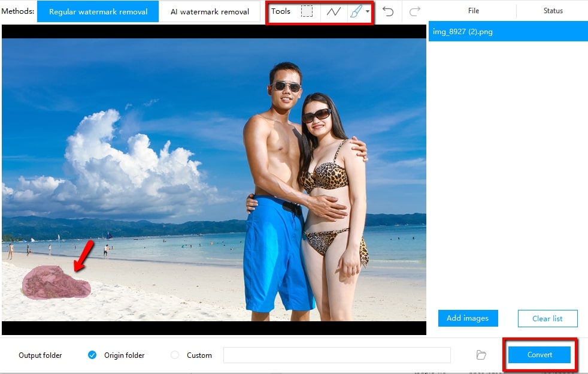Switch to Regular watermark removal tab

tap(98, 11)
